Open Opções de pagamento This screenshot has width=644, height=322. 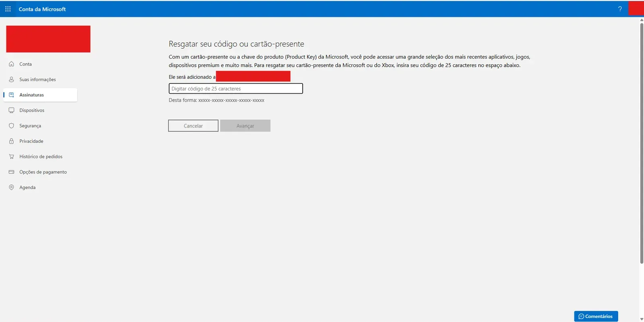click(x=40, y=172)
